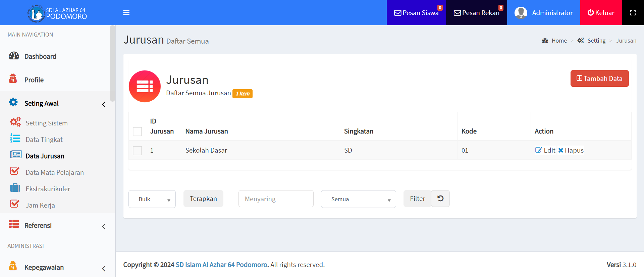Toggle the hamburger sidebar menu icon
The height and width of the screenshot is (277, 644).
click(x=126, y=13)
